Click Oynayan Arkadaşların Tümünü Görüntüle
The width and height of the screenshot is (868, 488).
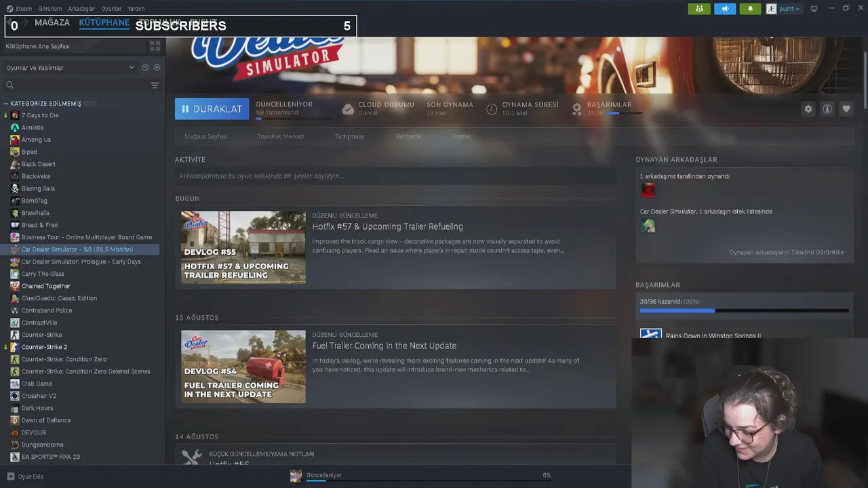[x=787, y=252]
